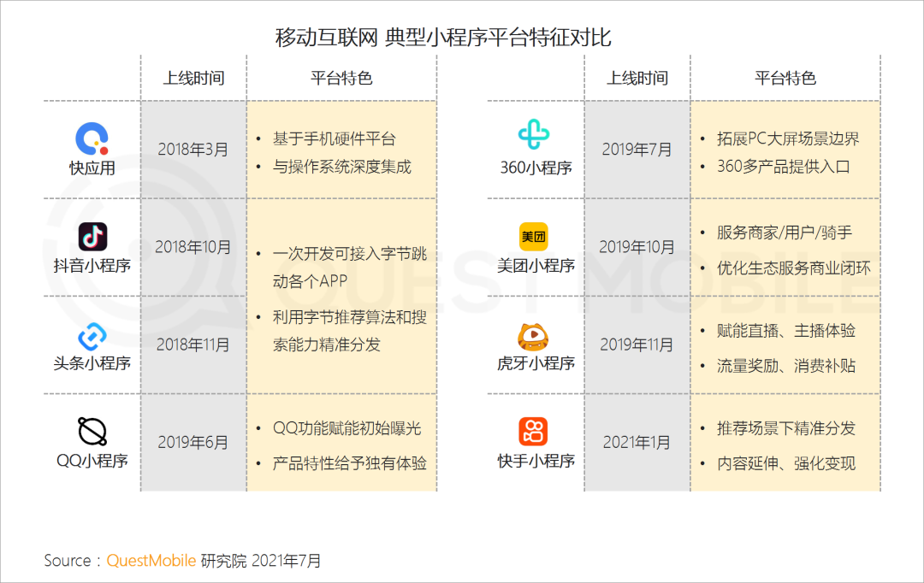Click bullet text 基于手机硬件平台
Image resolution: width=924 pixels, height=583 pixels.
tap(335, 139)
